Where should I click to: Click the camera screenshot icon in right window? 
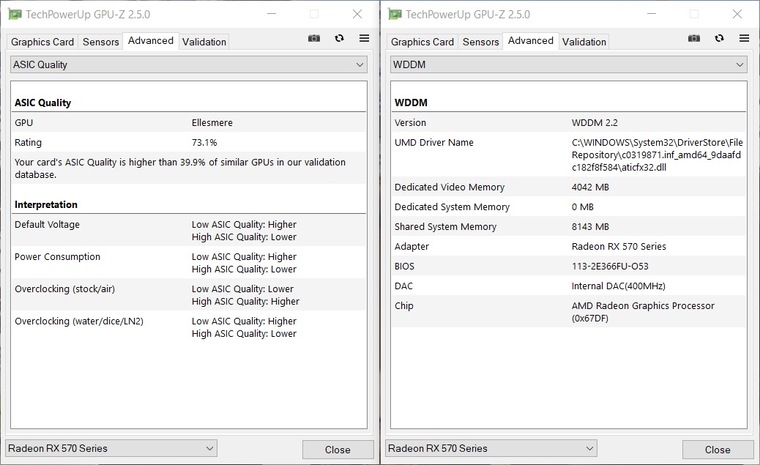[x=694, y=38]
